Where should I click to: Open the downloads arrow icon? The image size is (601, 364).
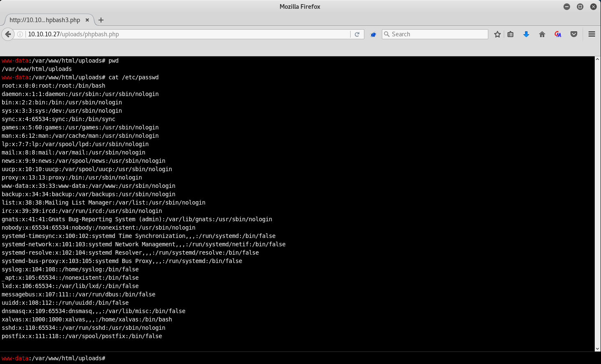526,34
